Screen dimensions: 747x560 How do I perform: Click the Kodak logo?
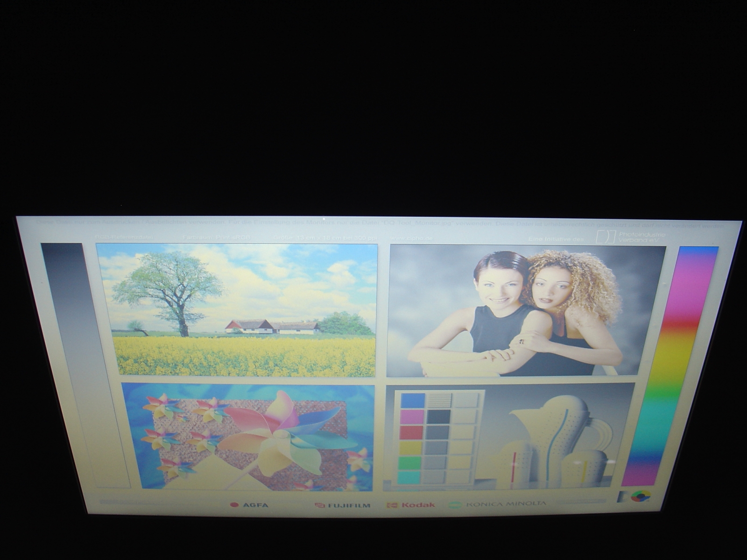click(x=411, y=504)
